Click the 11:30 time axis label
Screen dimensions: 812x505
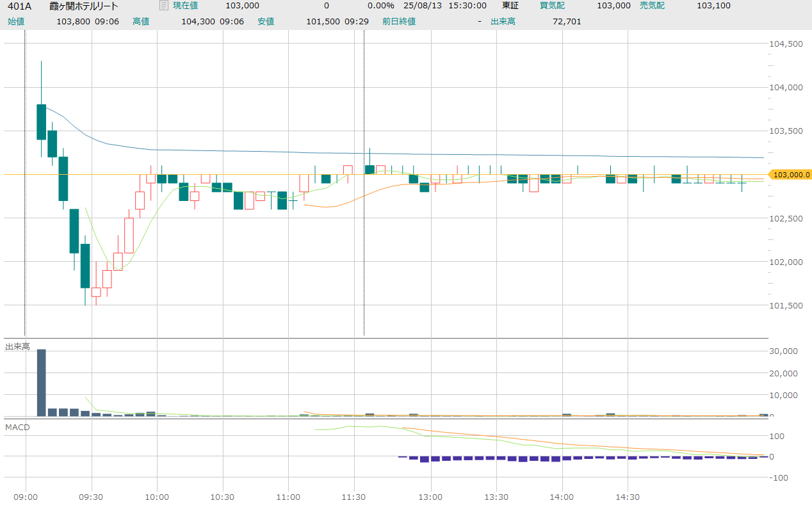coord(353,497)
